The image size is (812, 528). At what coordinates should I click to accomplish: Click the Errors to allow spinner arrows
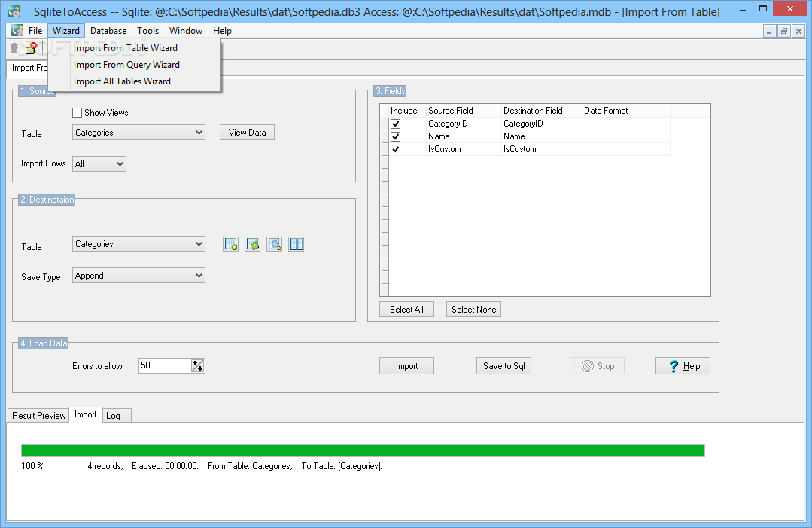pyautogui.click(x=198, y=366)
